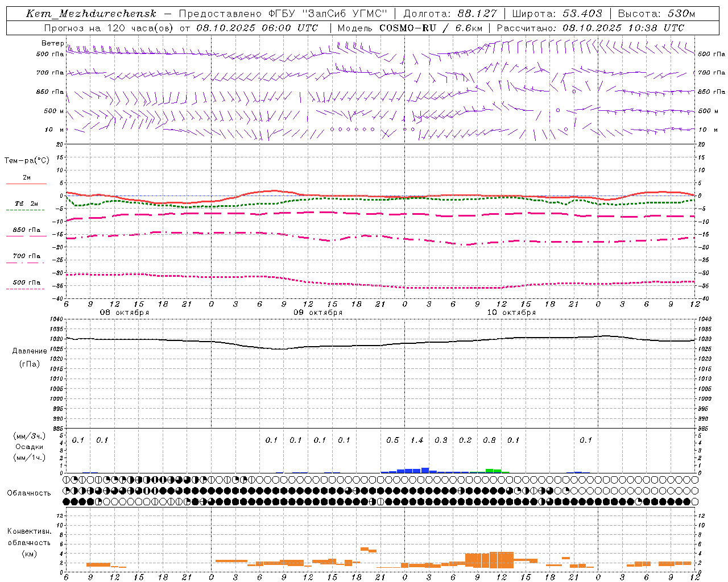Click the Модель COSMO-RU / 6.6км text

[x=409, y=28]
